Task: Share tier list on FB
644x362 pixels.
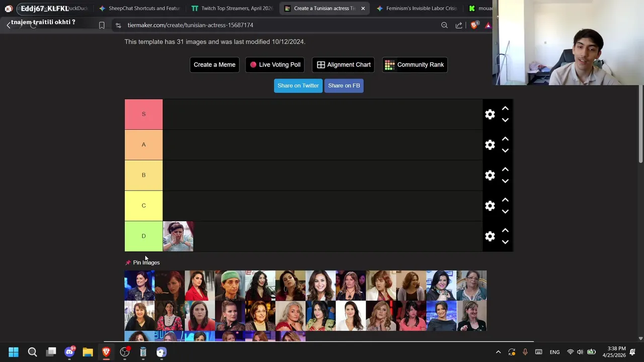Action: pos(344,85)
